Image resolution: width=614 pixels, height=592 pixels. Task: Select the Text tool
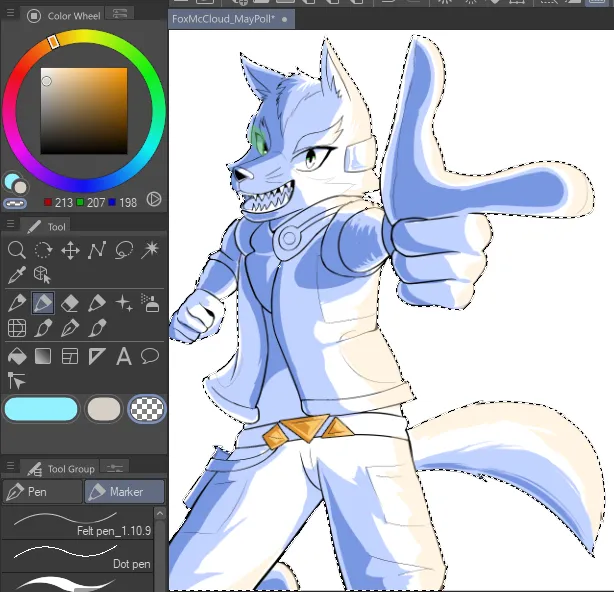124,356
